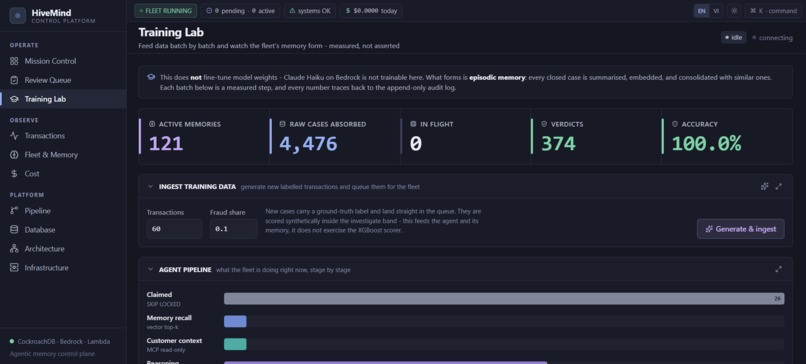Expand the Ingest Training Data panel to fullscreen

click(x=779, y=187)
